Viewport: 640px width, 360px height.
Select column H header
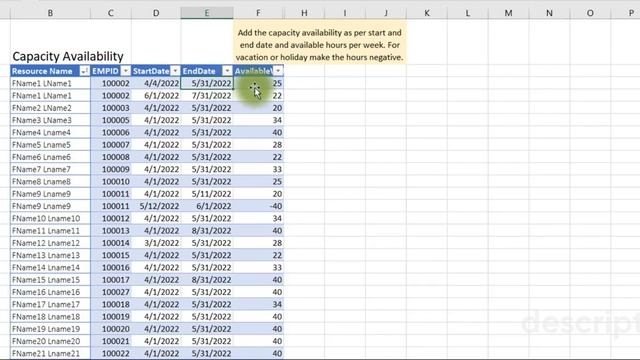click(x=304, y=13)
